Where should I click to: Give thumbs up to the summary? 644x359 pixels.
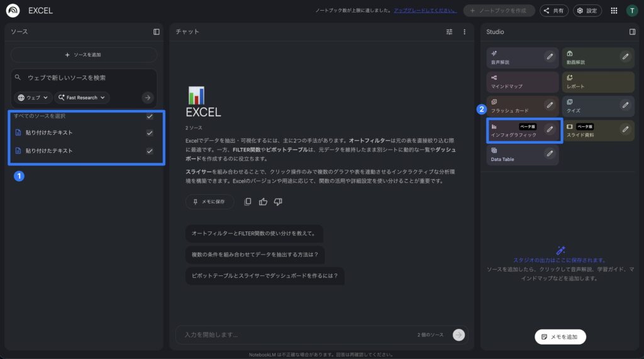263,202
